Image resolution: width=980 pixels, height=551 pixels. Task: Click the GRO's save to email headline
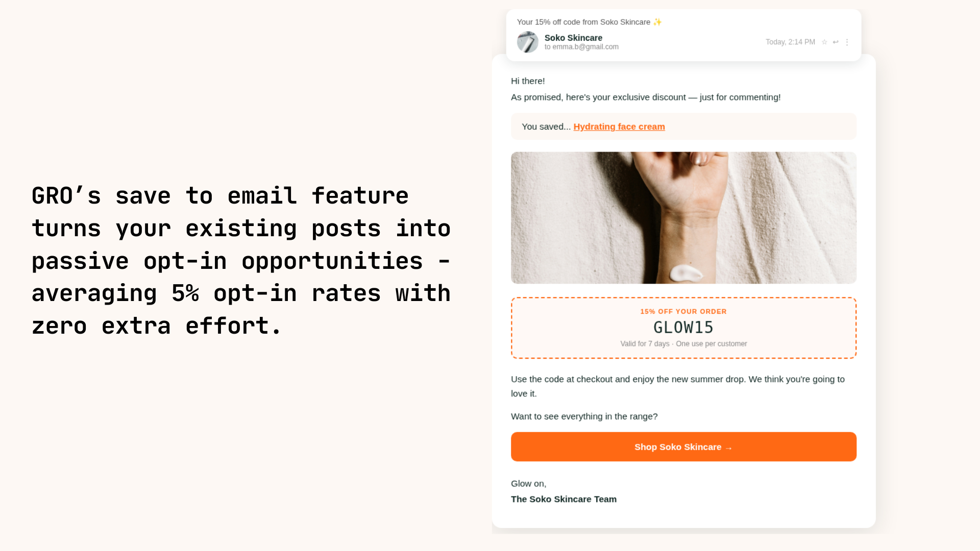[x=241, y=261]
